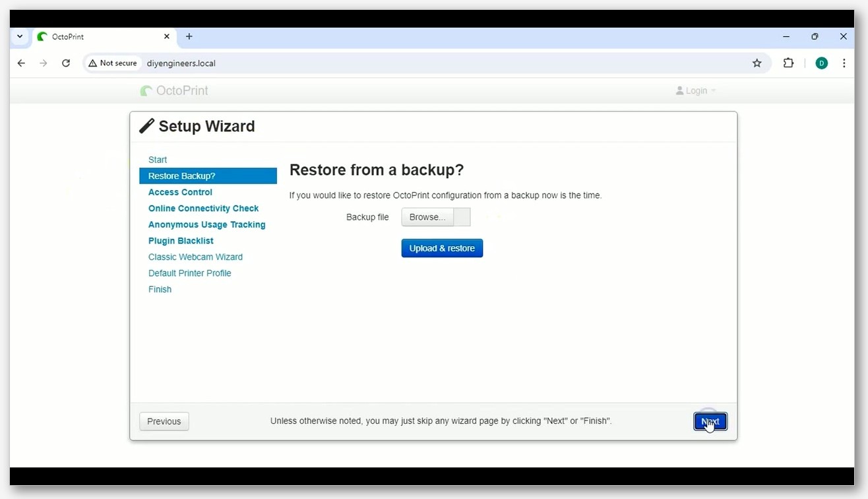868x499 pixels.
Task: Advance with the Next button
Action: (x=710, y=421)
